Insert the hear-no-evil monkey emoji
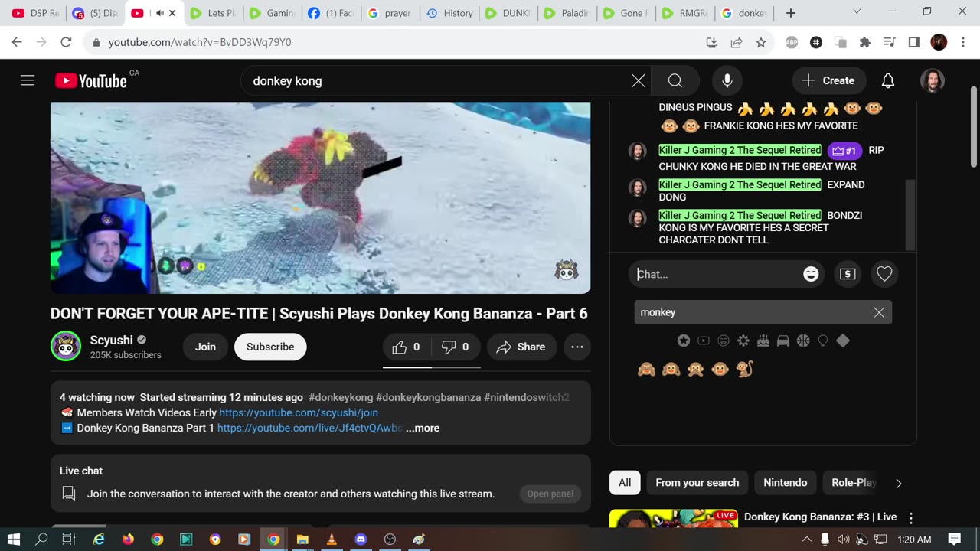980x551 pixels. [671, 369]
